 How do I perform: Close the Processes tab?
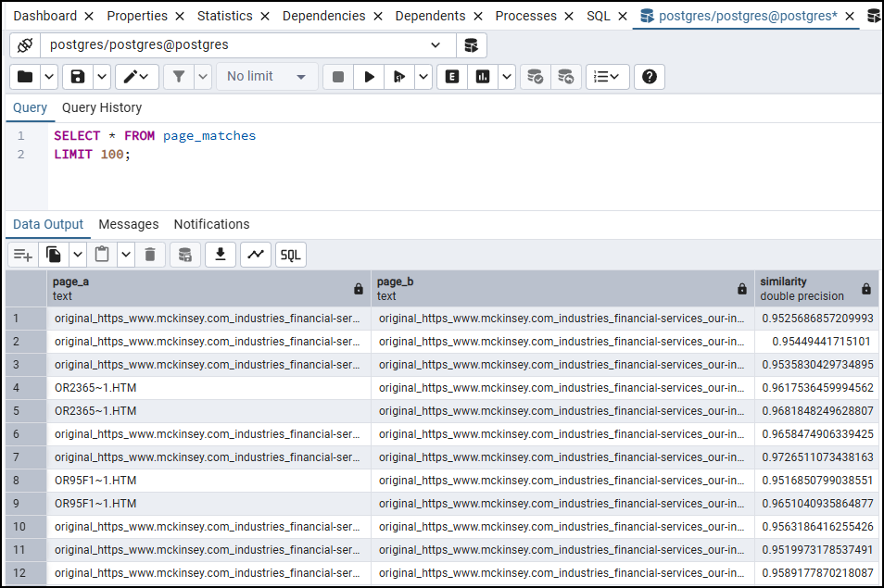(569, 17)
